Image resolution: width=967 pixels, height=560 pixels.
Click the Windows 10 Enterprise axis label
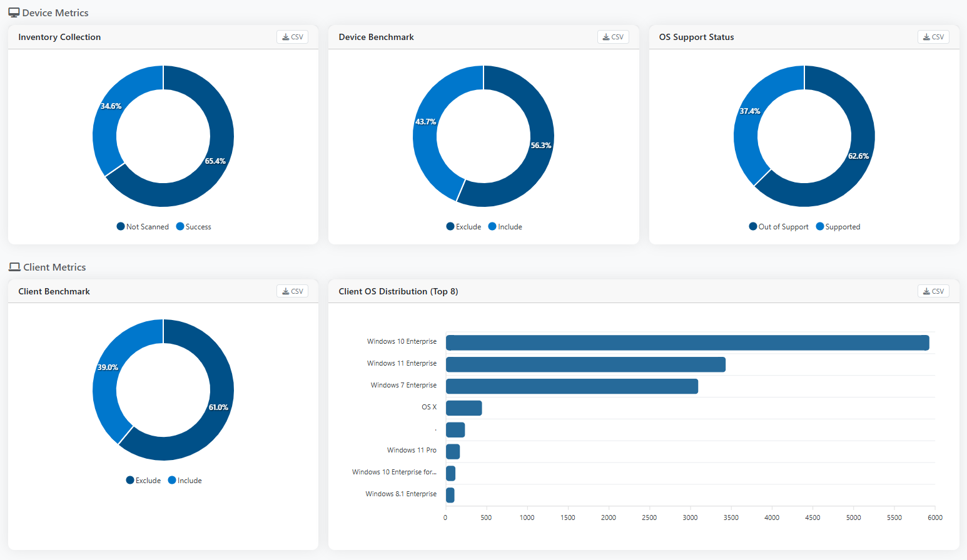(402, 341)
